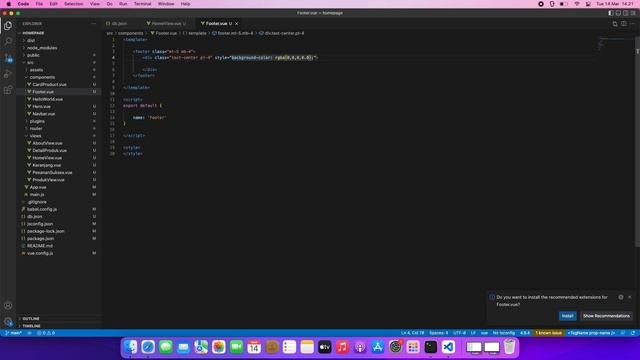This screenshot has height=360, width=640.
Task: Open Keranjang.vue in the explorer
Action: tap(47, 165)
